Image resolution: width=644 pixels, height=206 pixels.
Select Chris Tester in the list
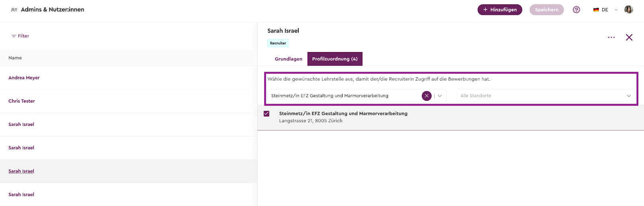[x=22, y=101]
